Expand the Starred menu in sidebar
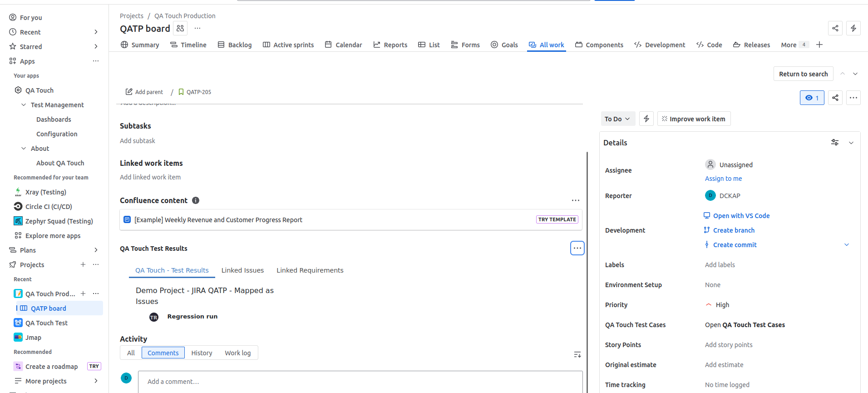868x393 pixels. 96,46
